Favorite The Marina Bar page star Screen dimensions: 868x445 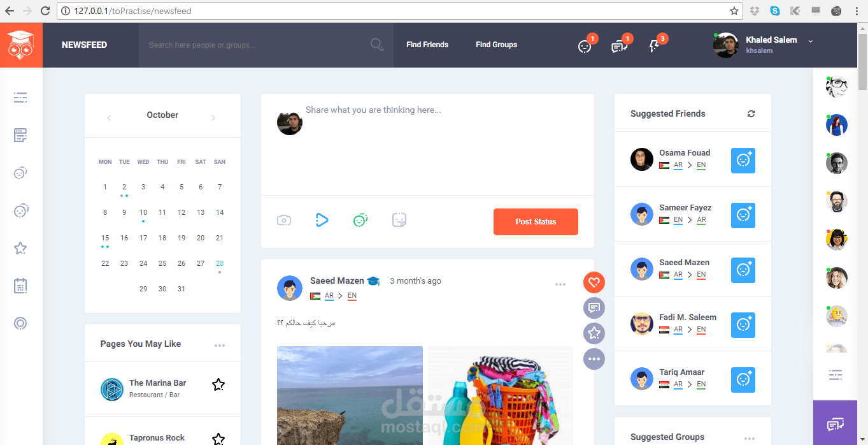(218, 384)
